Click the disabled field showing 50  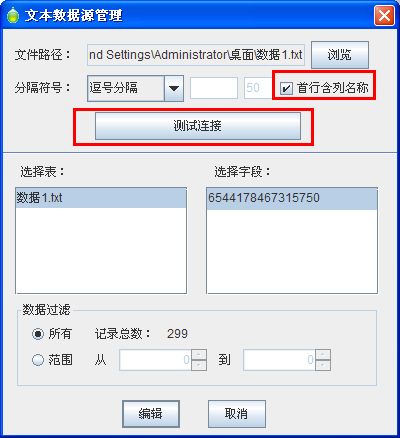point(258,88)
